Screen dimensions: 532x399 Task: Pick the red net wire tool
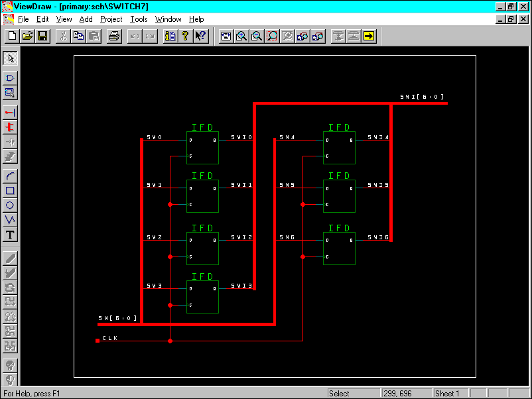click(10, 113)
